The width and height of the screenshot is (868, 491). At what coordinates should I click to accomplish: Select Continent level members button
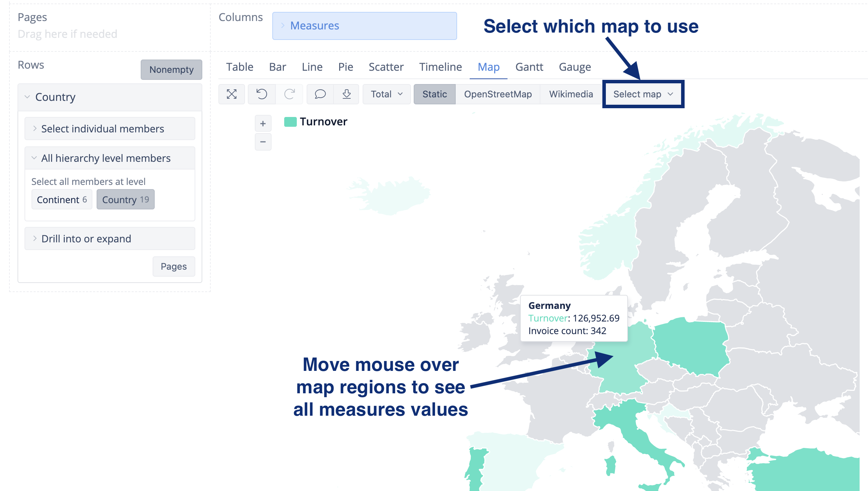point(62,200)
